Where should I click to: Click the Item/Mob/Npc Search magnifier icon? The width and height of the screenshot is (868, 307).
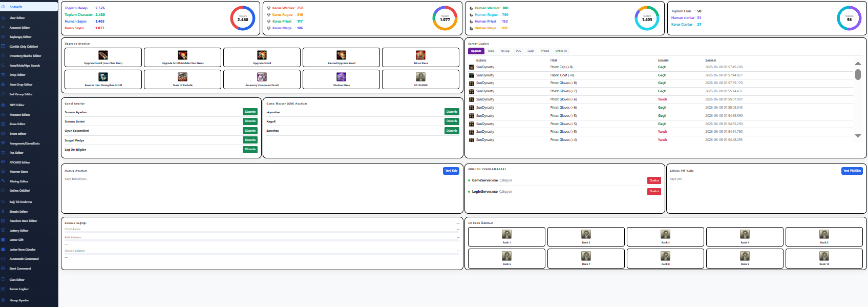pos(3,66)
